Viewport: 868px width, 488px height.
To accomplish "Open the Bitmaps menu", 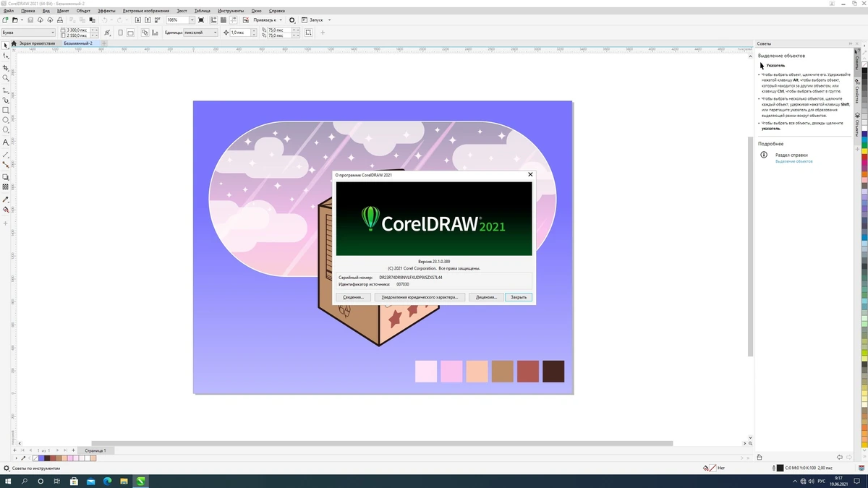I will (146, 12).
